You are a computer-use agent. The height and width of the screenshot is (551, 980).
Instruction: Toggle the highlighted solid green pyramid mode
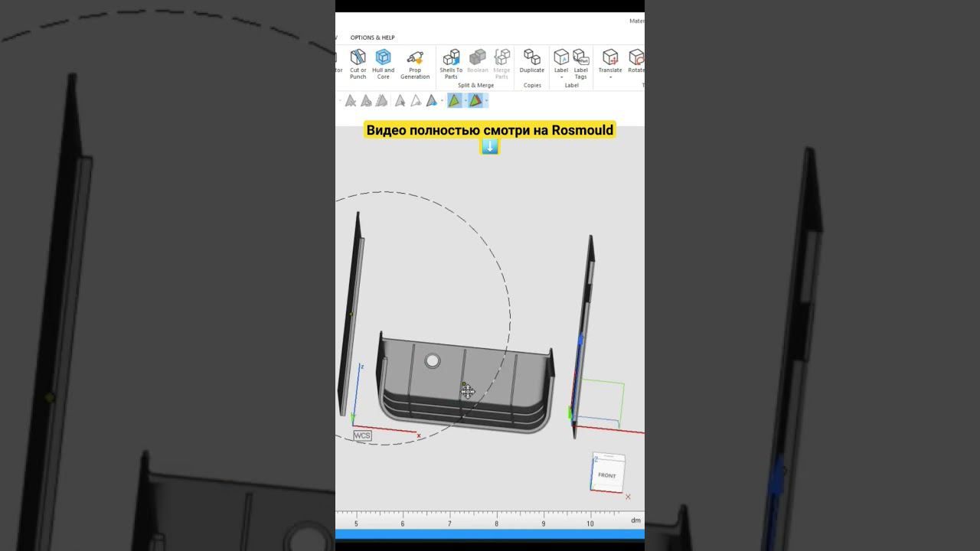[454, 100]
